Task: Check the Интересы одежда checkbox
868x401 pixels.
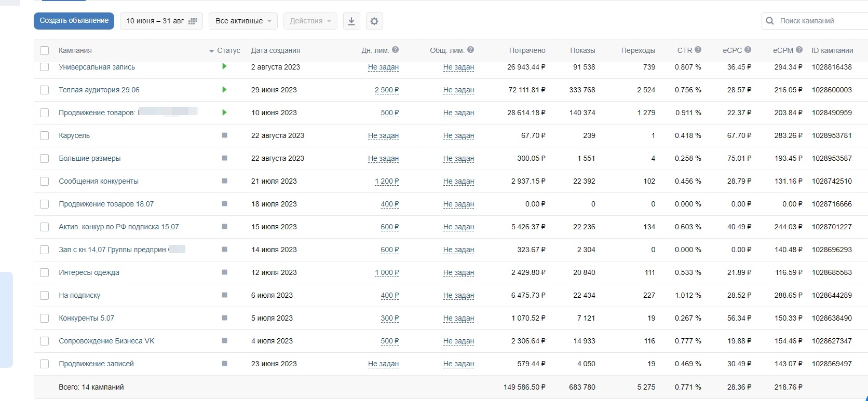Action: coord(45,272)
